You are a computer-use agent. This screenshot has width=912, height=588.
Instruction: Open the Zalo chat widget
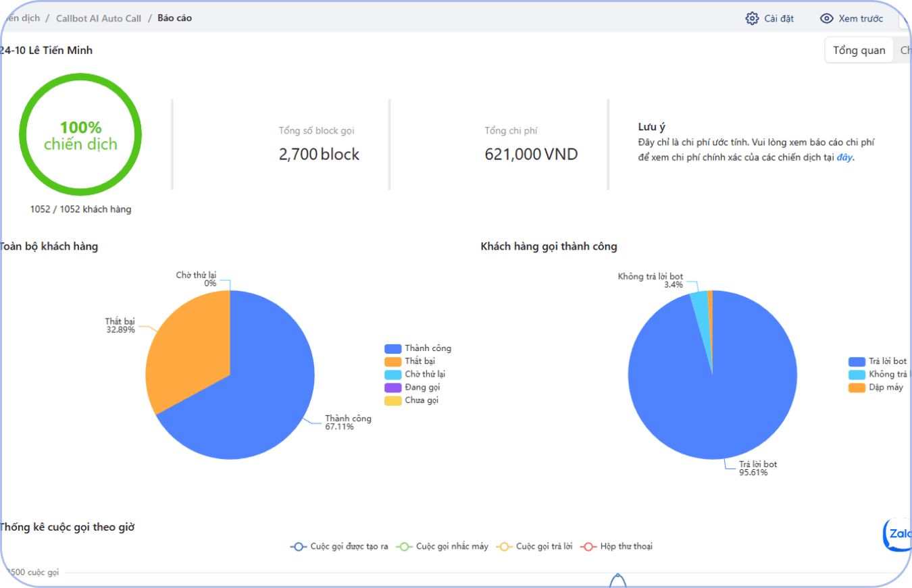pos(898,534)
